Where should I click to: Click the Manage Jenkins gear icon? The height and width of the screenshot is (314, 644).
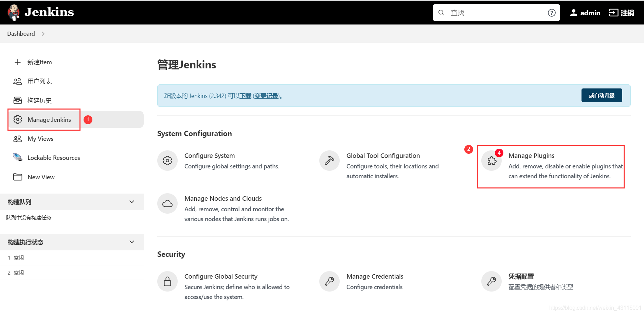click(18, 119)
